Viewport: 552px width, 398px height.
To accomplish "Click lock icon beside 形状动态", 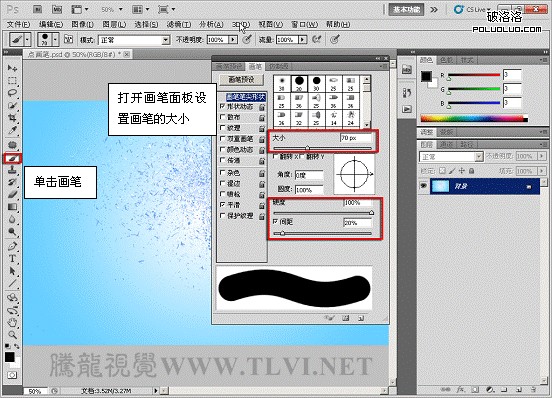I will [262, 107].
